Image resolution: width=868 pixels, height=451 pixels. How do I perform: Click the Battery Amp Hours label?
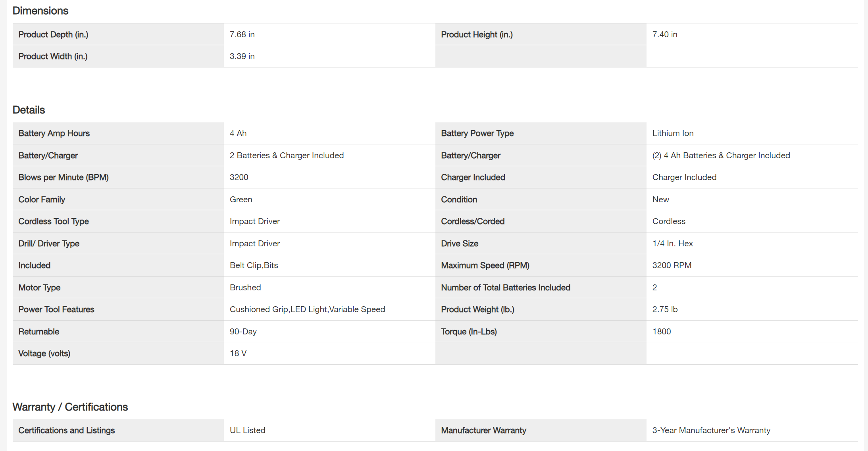(54, 133)
